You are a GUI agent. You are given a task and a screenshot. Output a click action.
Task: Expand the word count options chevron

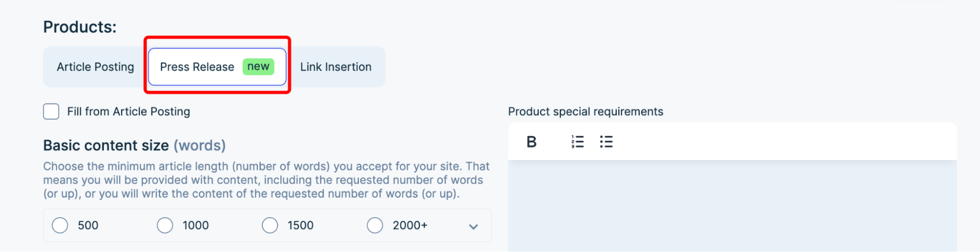coord(473,227)
